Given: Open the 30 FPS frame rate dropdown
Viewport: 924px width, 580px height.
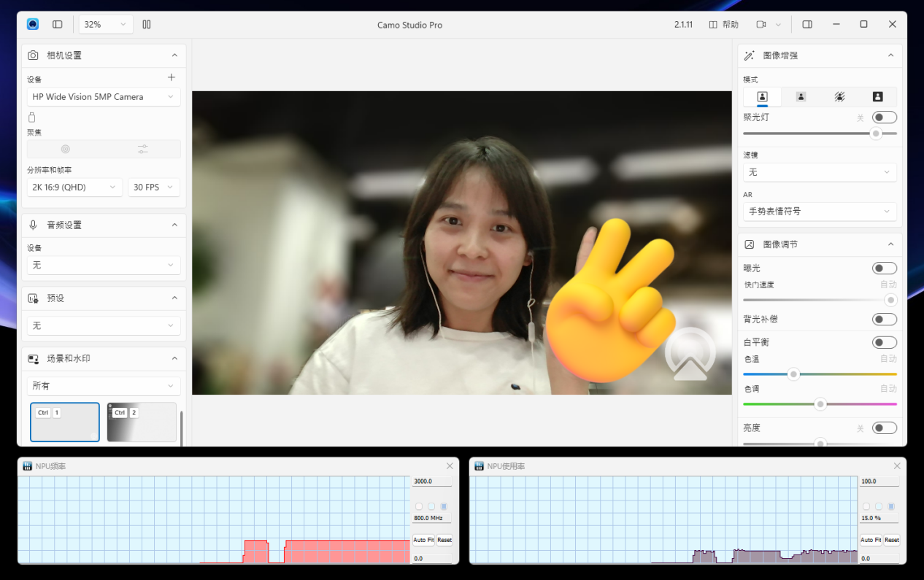Looking at the screenshot, I should tap(153, 187).
